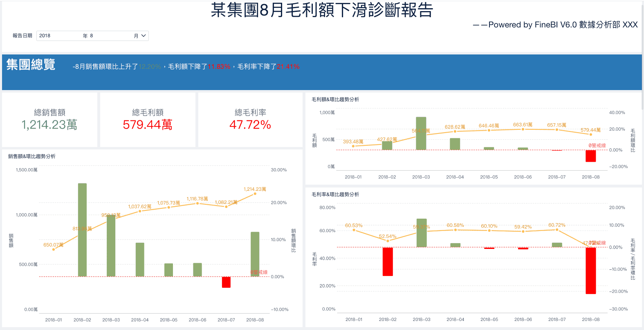Click the report title 某集團8月毛利額下滑診斷報告
Screen dimensions: 644x330
coord(322,10)
